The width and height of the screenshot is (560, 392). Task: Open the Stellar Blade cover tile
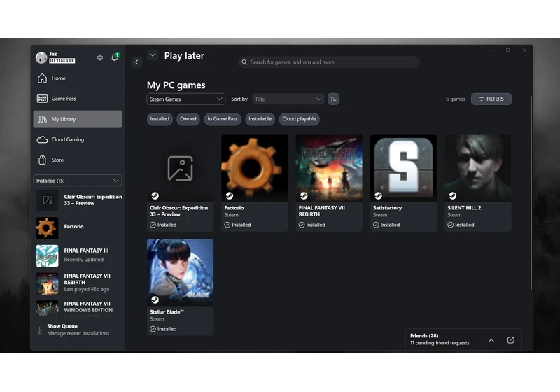(x=180, y=272)
